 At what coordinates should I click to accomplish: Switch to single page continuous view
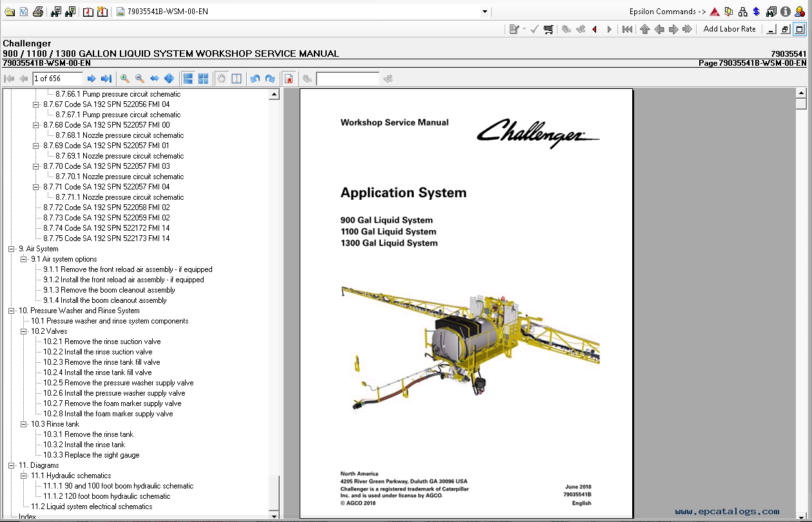click(188, 79)
